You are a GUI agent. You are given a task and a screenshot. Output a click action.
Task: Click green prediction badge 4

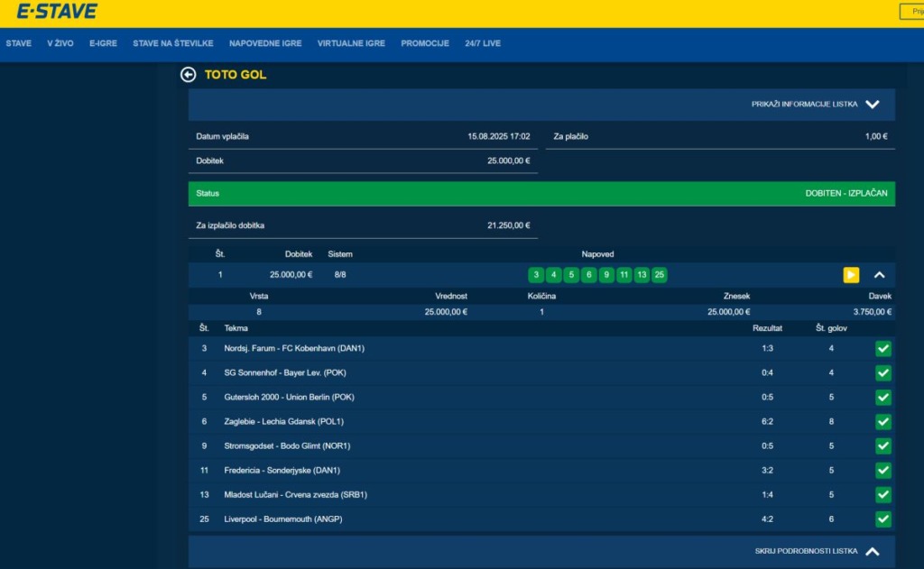tap(553, 275)
